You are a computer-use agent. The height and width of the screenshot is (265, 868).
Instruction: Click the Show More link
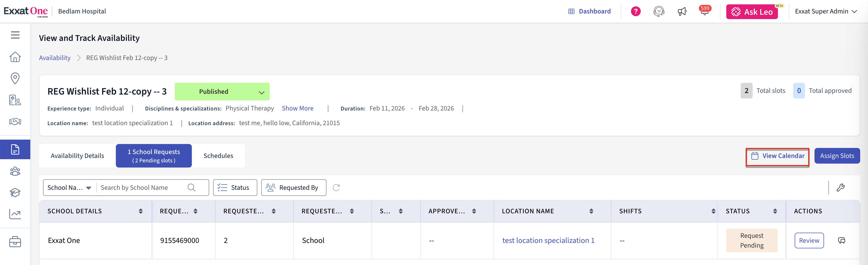tap(297, 108)
